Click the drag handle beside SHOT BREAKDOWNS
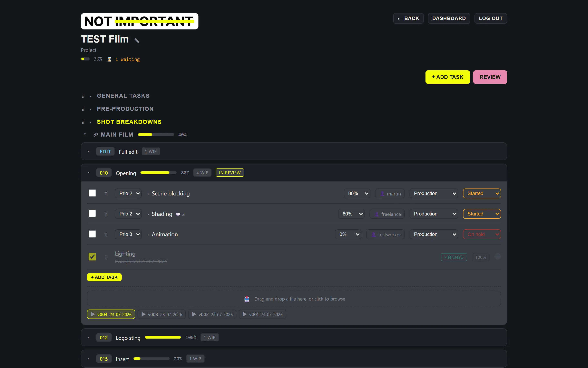Viewport: 588px width, 368px height. (x=83, y=122)
